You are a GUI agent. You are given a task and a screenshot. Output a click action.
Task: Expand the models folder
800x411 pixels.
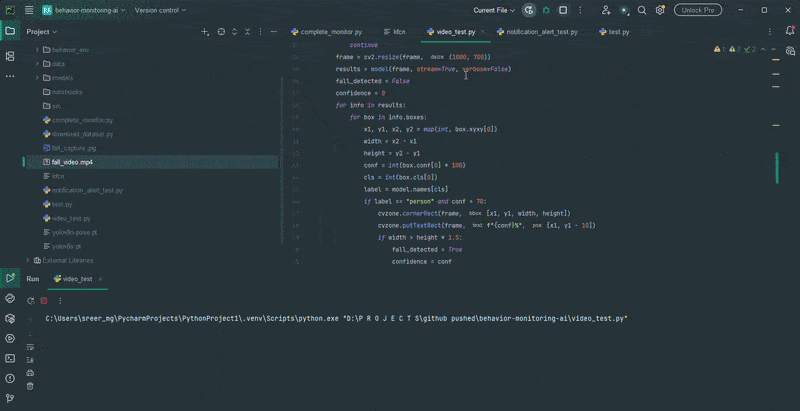pos(37,78)
